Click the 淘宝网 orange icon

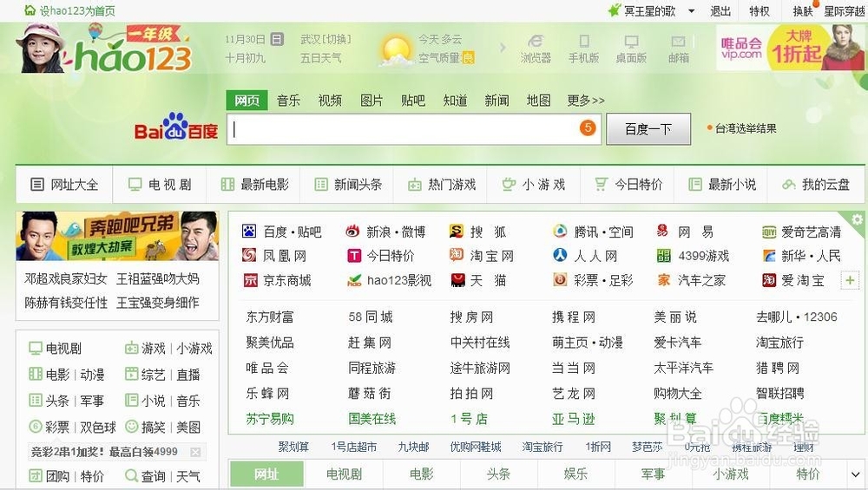[457, 255]
